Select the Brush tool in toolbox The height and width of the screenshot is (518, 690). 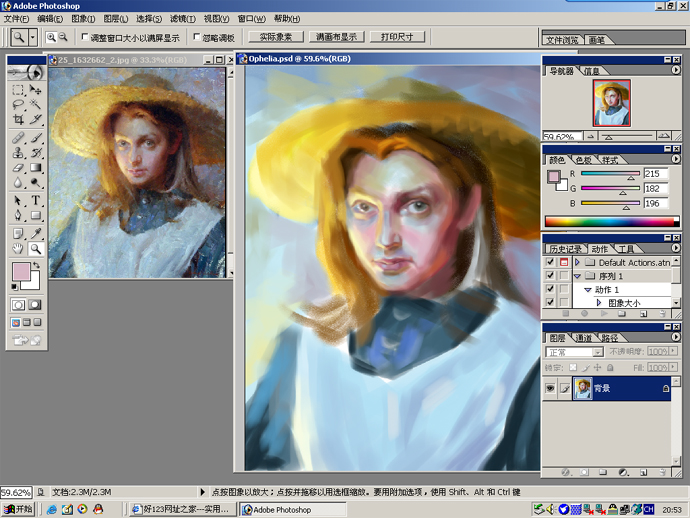(35, 138)
